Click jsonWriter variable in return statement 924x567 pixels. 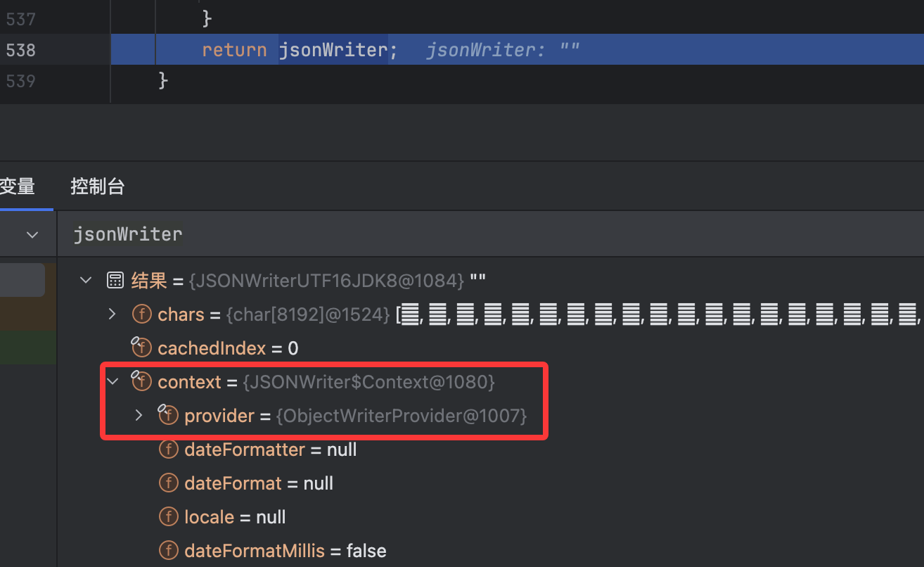pos(333,50)
